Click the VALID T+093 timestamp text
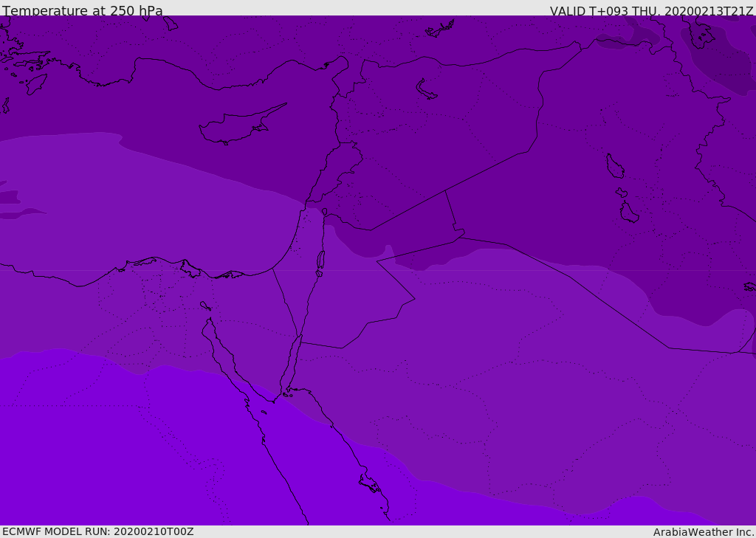The width and height of the screenshot is (756, 538). pyautogui.click(x=651, y=11)
